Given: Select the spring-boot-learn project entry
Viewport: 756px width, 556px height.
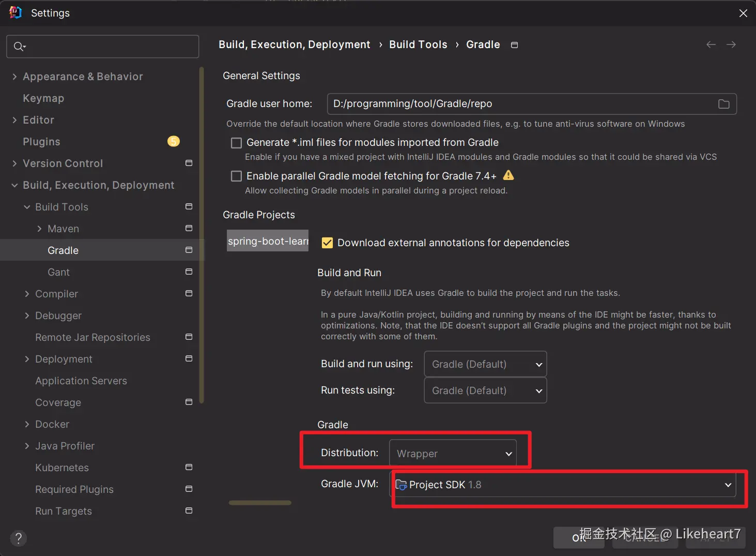Looking at the screenshot, I should pos(268,241).
